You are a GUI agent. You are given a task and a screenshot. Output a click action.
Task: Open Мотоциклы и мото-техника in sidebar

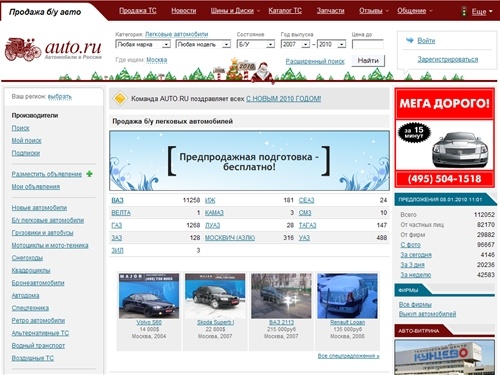(x=50, y=245)
